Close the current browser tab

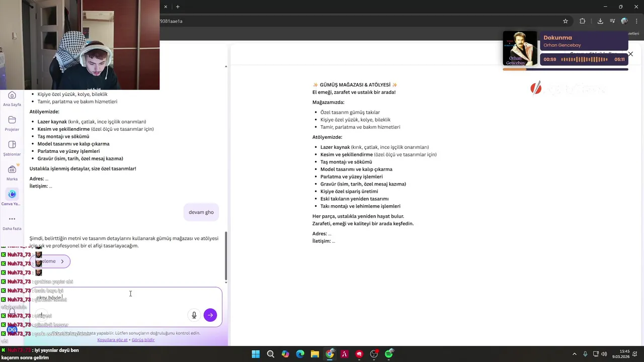click(166, 7)
